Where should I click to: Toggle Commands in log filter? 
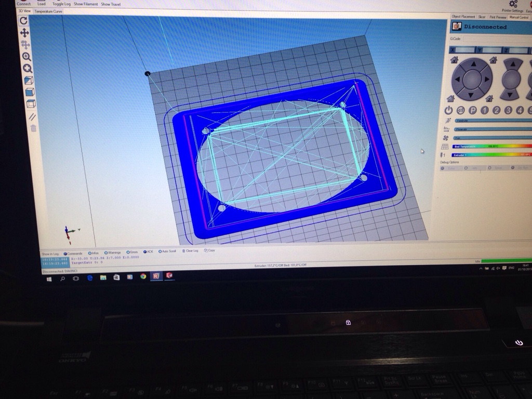[73, 254]
